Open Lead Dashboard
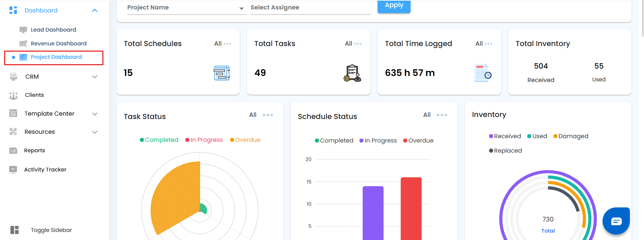This screenshot has width=644, height=240. coord(54,30)
